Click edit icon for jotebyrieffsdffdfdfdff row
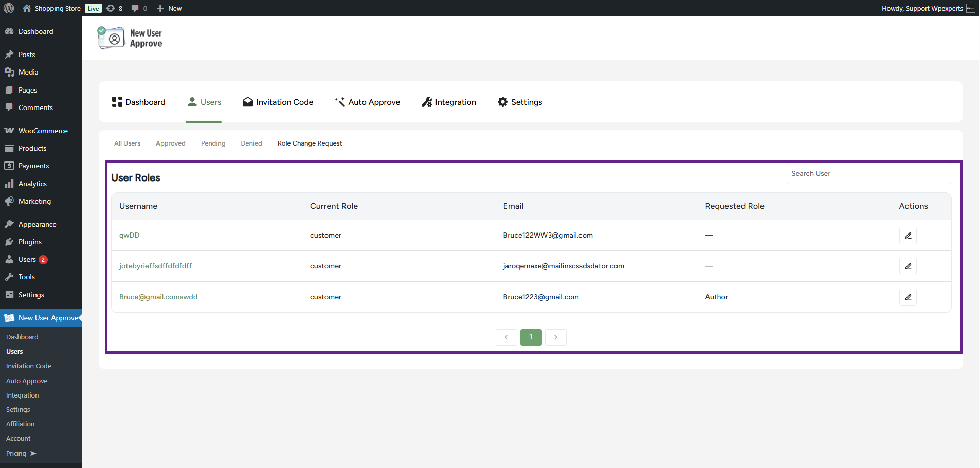 click(908, 266)
